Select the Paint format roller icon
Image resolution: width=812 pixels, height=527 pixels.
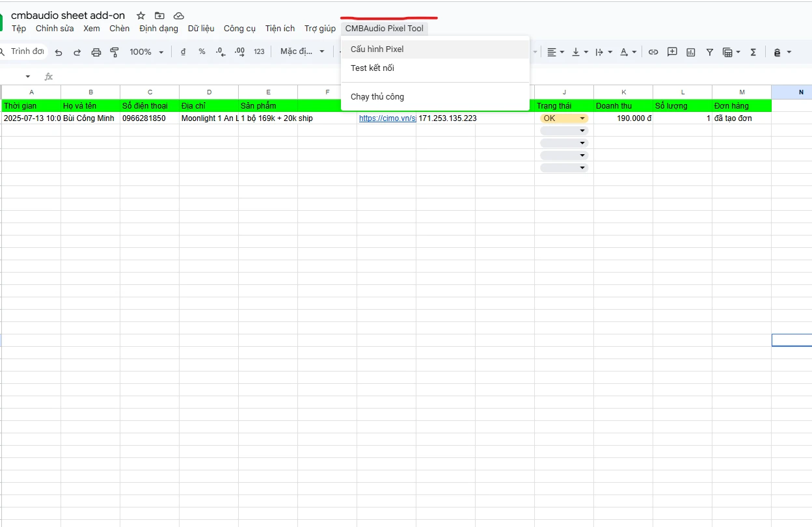[115, 52]
